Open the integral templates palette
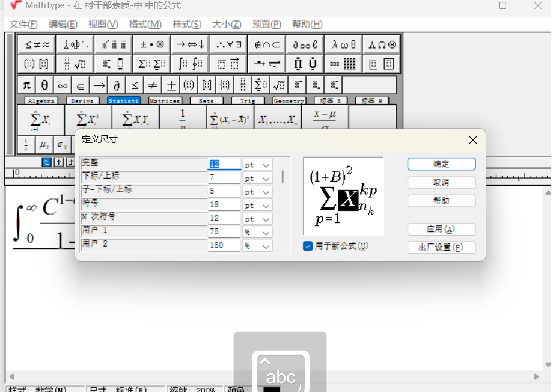 190,64
